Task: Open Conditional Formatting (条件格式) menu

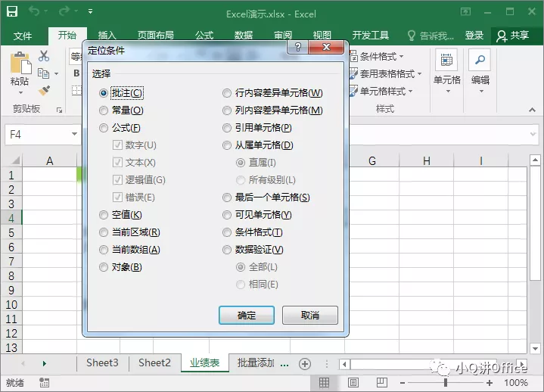Action: 377,56
